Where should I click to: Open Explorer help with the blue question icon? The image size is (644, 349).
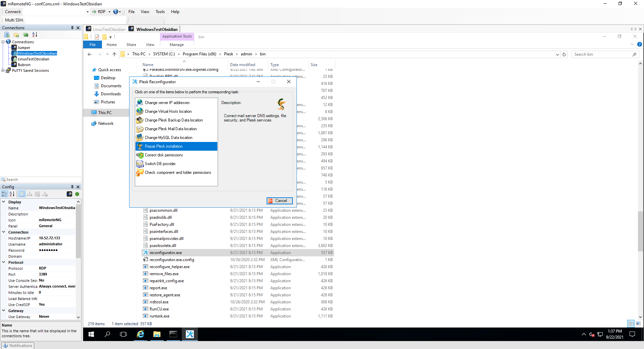[x=639, y=44]
